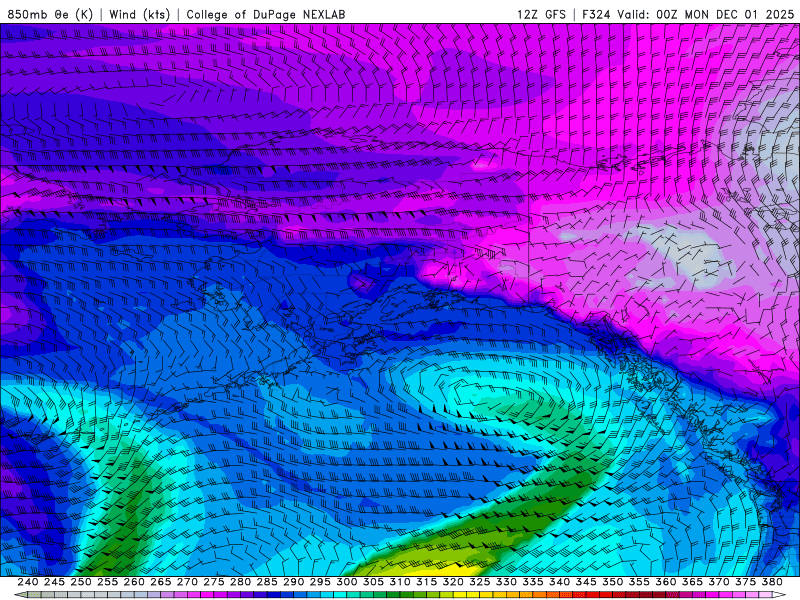Select the 270 legend value
The height and width of the screenshot is (600, 800).
point(187,582)
